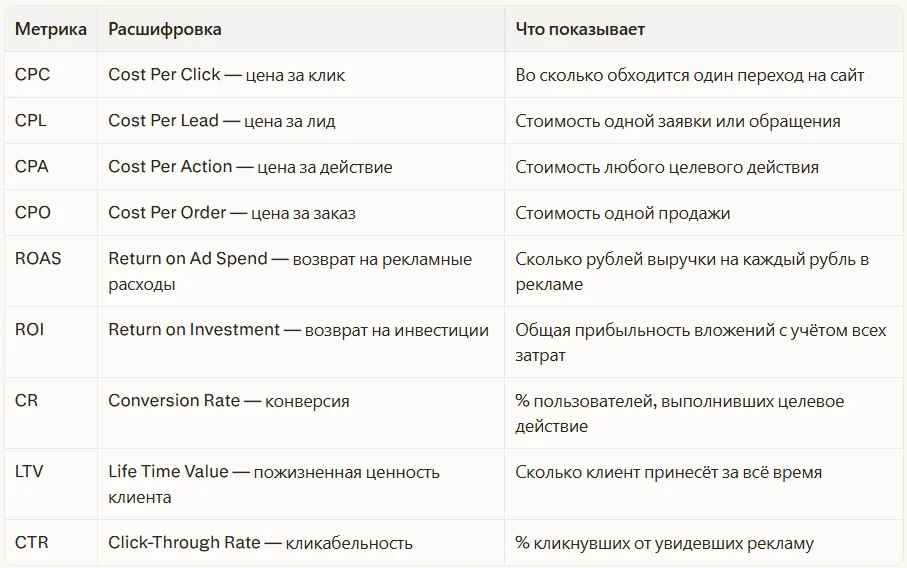Image resolution: width=907 pixels, height=568 pixels.
Task: Click the Return on Investment text
Action: pos(194,330)
